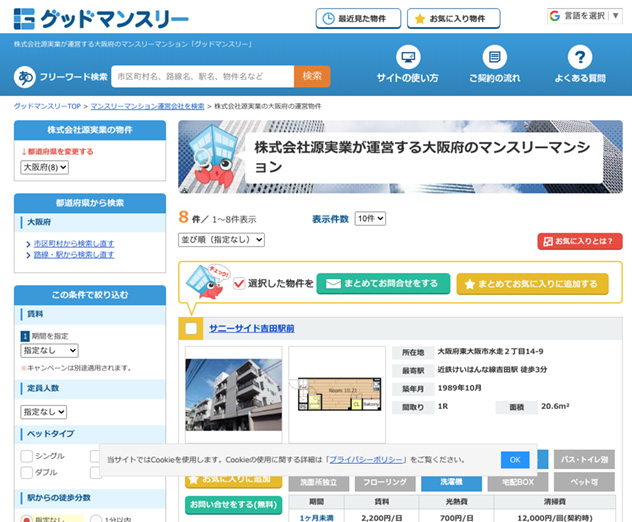Open 最近見た物件 with the clock icon
632x522 pixels.
click(358, 19)
